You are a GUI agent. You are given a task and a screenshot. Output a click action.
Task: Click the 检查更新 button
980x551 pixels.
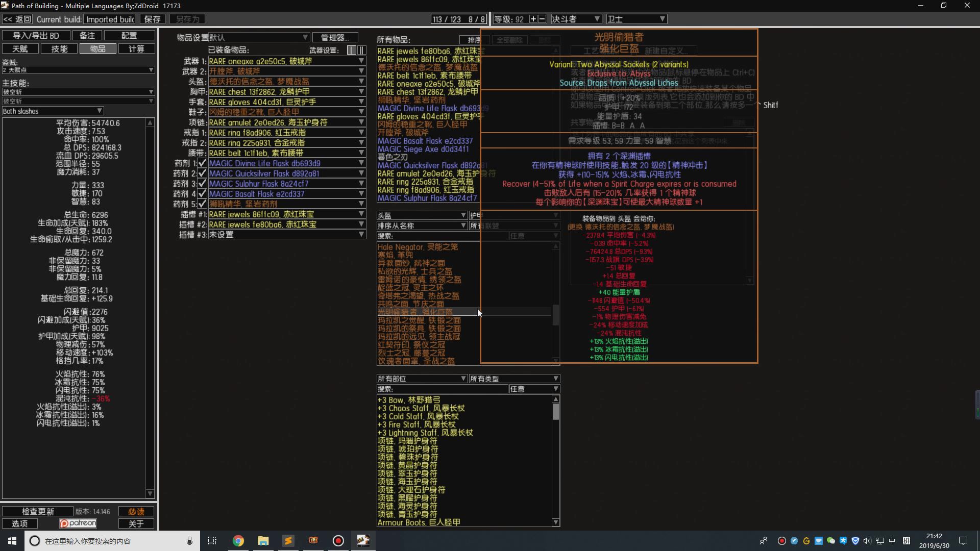[x=38, y=511]
